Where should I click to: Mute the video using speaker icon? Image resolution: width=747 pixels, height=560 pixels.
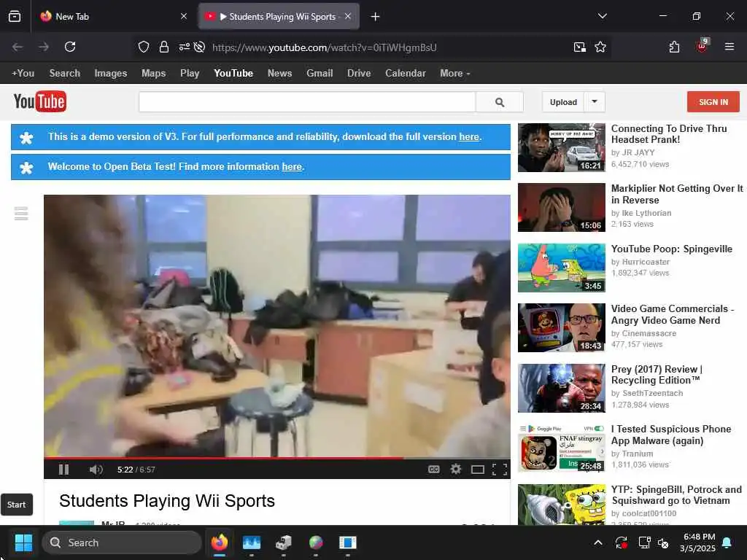pyautogui.click(x=96, y=470)
